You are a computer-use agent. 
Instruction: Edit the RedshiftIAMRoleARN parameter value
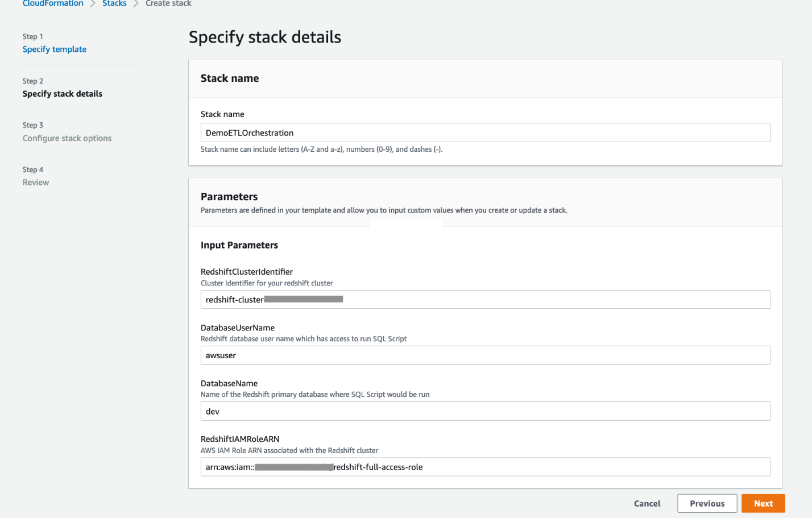[x=485, y=467]
